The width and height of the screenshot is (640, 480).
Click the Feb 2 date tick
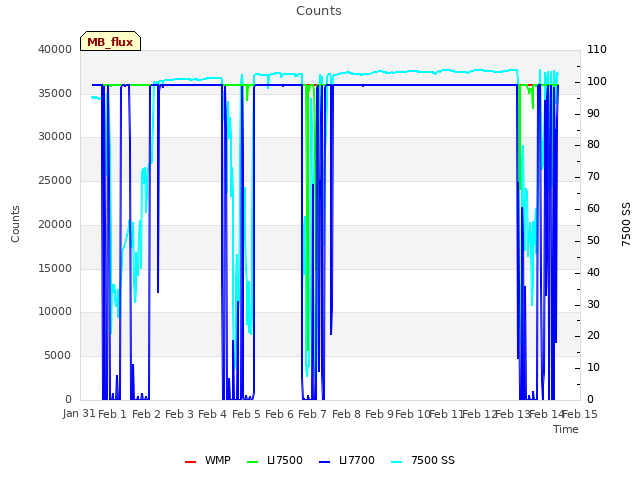(146, 414)
